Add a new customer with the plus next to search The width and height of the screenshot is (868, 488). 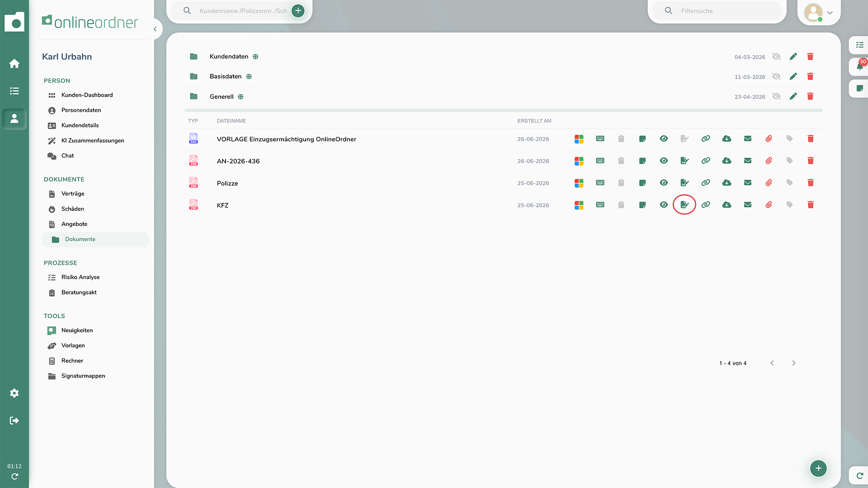298,11
